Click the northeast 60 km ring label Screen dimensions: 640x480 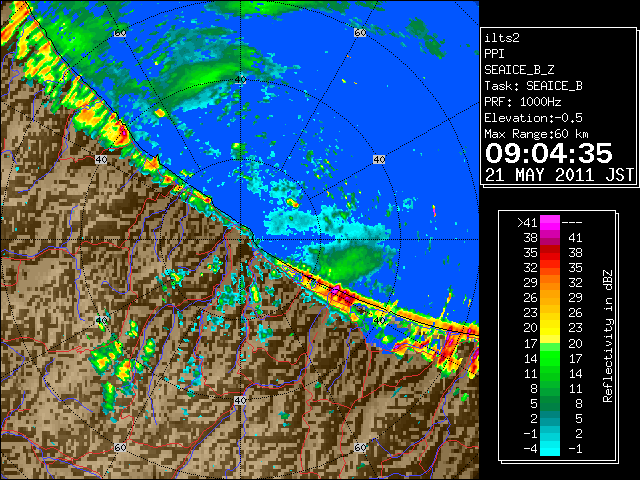(360, 33)
